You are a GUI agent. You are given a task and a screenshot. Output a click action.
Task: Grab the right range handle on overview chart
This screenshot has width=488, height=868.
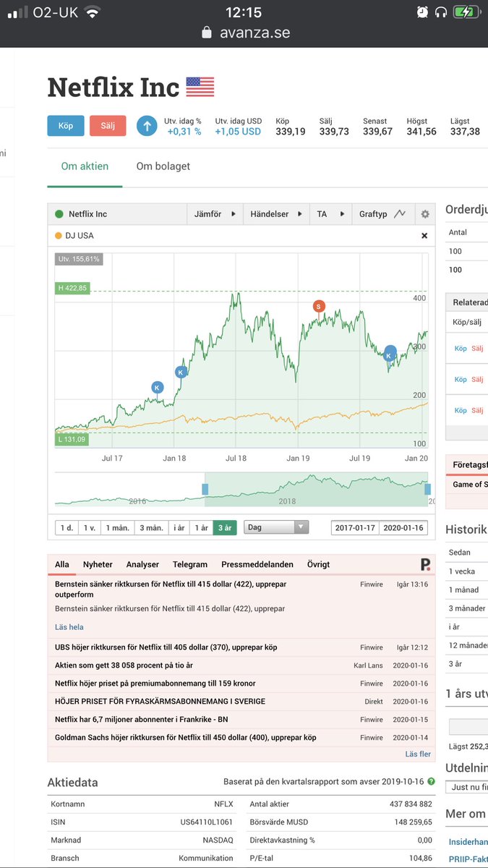[428, 489]
